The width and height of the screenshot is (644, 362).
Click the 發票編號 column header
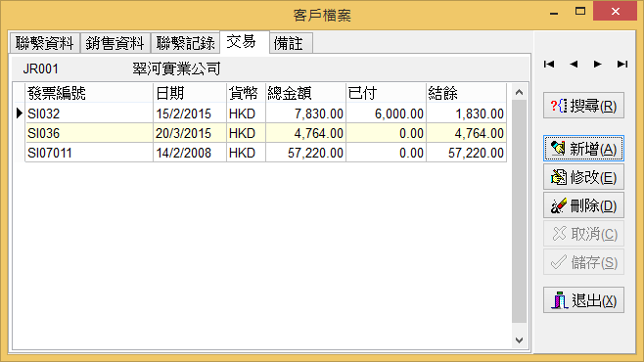click(89, 93)
